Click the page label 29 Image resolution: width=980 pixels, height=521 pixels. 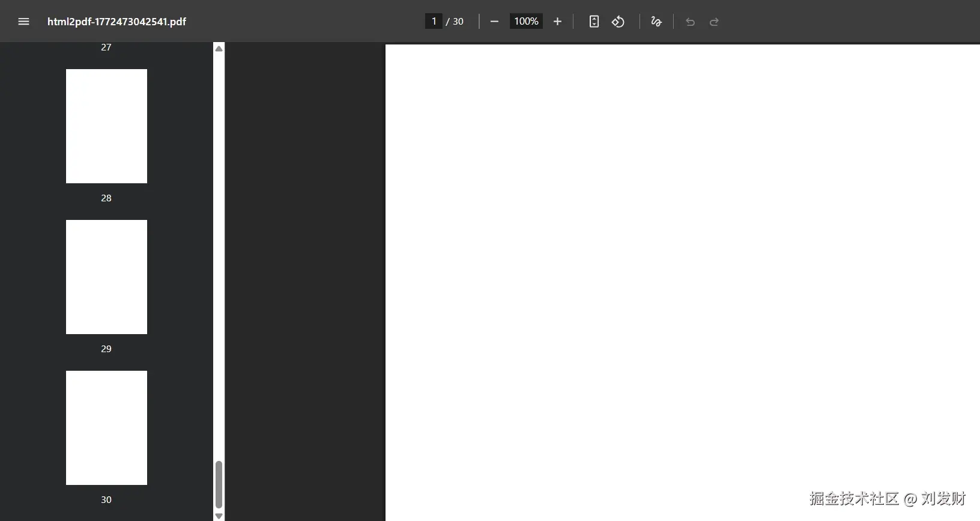pos(106,349)
